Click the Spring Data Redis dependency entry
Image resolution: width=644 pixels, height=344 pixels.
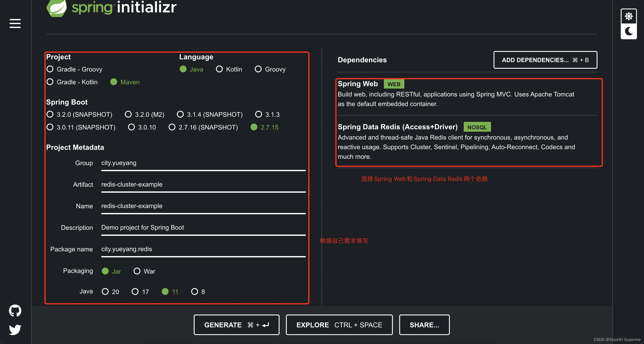[x=467, y=141]
